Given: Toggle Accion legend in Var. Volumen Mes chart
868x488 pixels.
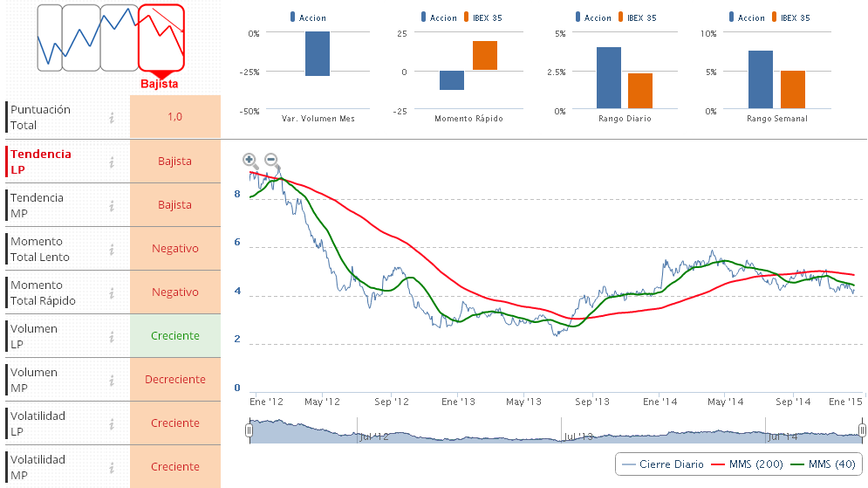Looking at the screenshot, I should click(308, 17).
